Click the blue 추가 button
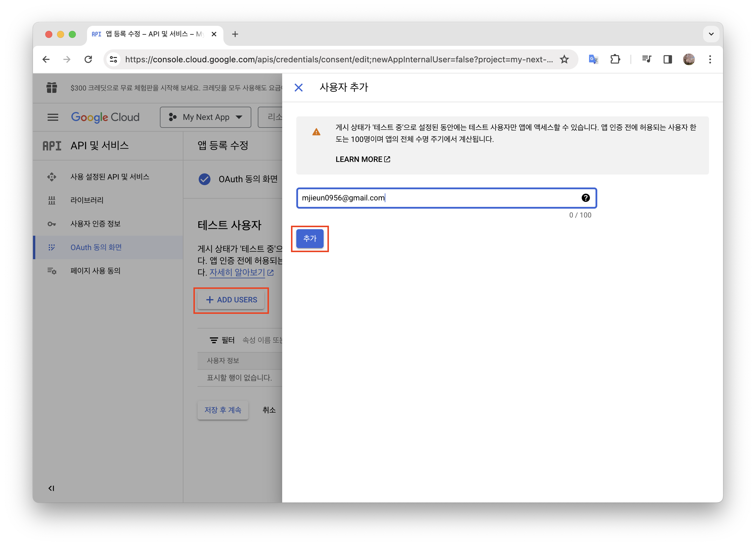 (310, 239)
